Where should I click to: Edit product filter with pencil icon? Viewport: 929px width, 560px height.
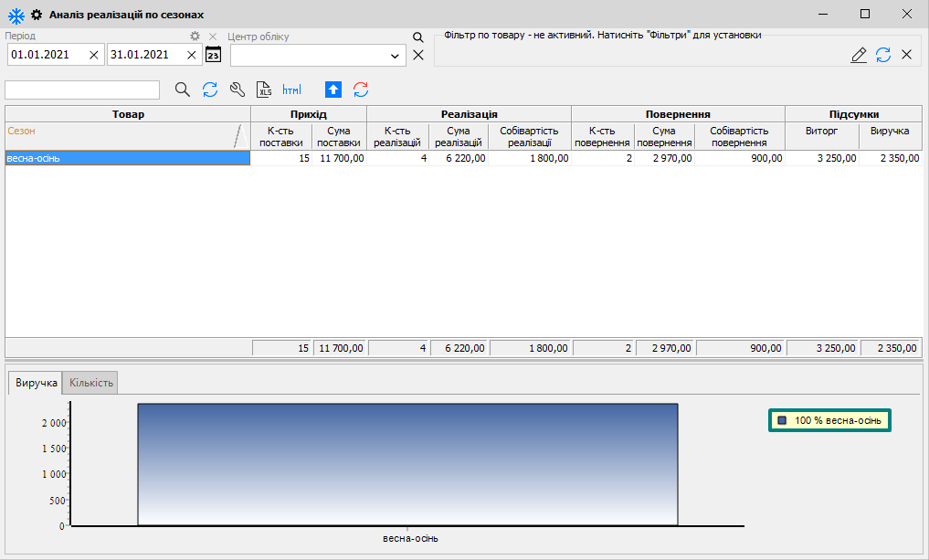[859, 55]
